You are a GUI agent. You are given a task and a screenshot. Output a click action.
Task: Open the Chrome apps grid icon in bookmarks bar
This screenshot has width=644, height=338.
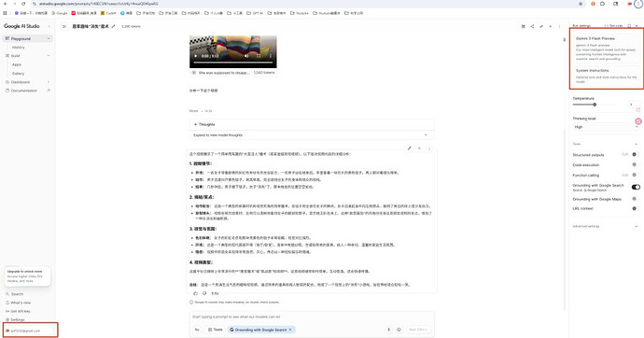click(5, 13)
